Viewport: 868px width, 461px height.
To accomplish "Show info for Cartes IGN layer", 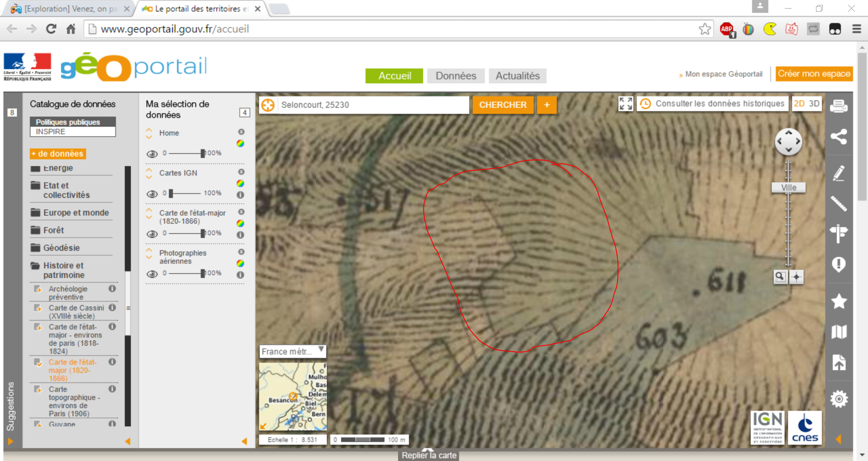I will pyautogui.click(x=241, y=195).
